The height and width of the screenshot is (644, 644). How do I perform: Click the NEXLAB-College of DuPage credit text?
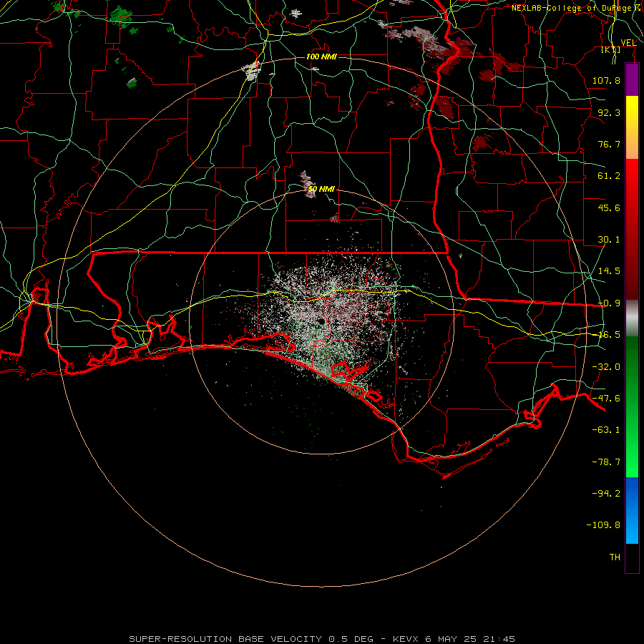pos(577,8)
